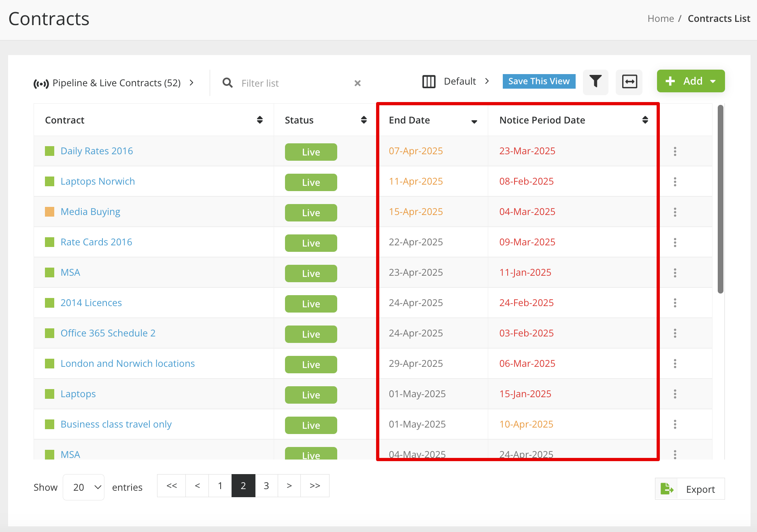The image size is (757, 532).
Task: Clear the filter list with the X icon
Action: click(x=357, y=83)
